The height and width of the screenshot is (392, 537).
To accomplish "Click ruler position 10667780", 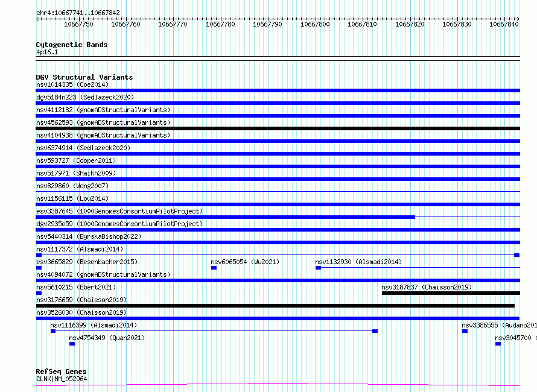I will [x=220, y=24].
